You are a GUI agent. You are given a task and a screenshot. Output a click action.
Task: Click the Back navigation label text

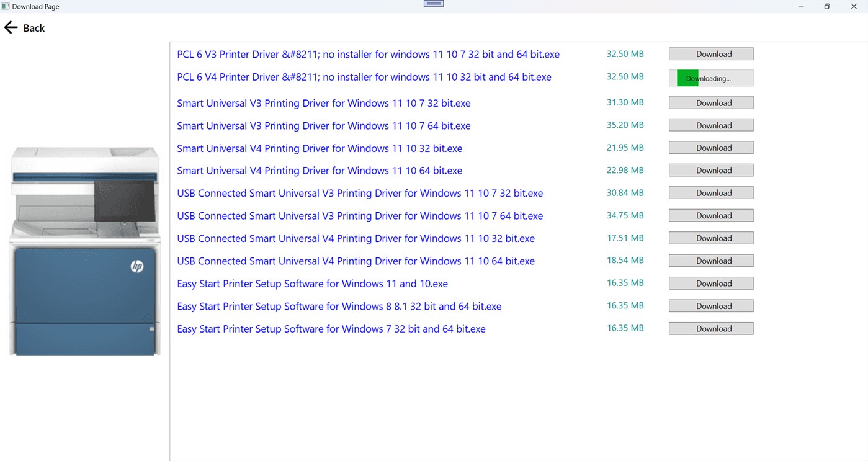pyautogui.click(x=34, y=27)
